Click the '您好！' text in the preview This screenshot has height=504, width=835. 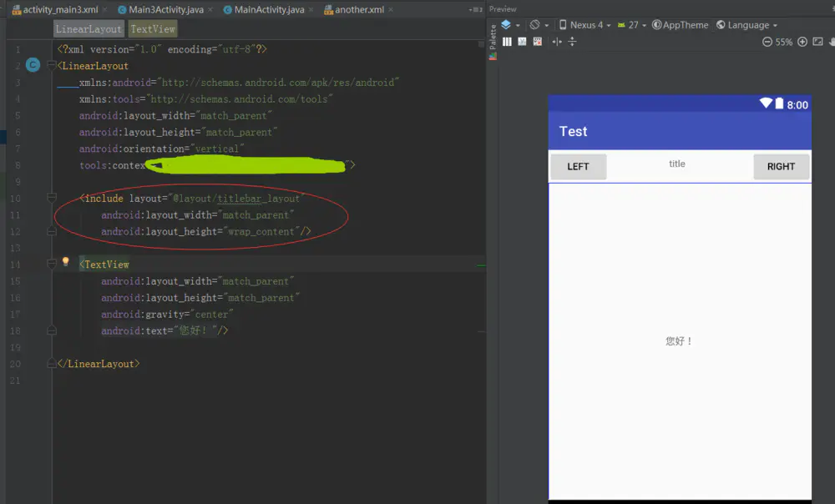click(678, 341)
